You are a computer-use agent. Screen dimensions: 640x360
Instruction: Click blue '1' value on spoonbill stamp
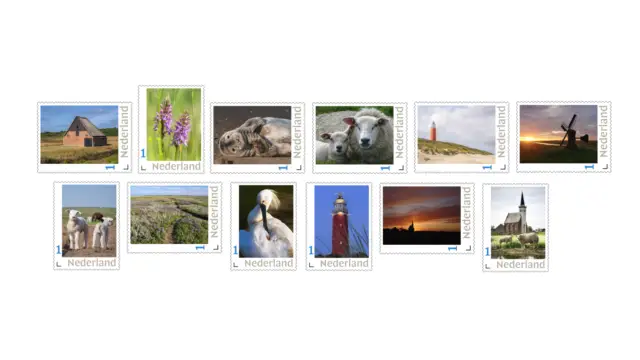(235, 251)
